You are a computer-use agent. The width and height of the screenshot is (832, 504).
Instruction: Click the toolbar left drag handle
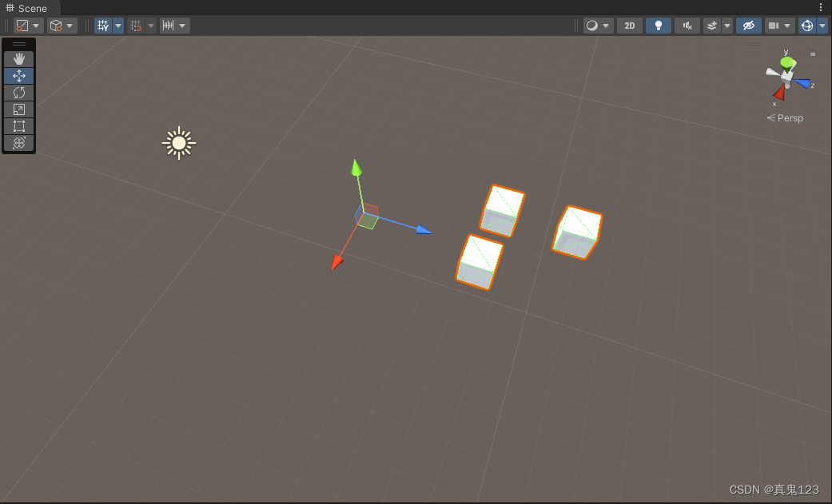[7, 26]
